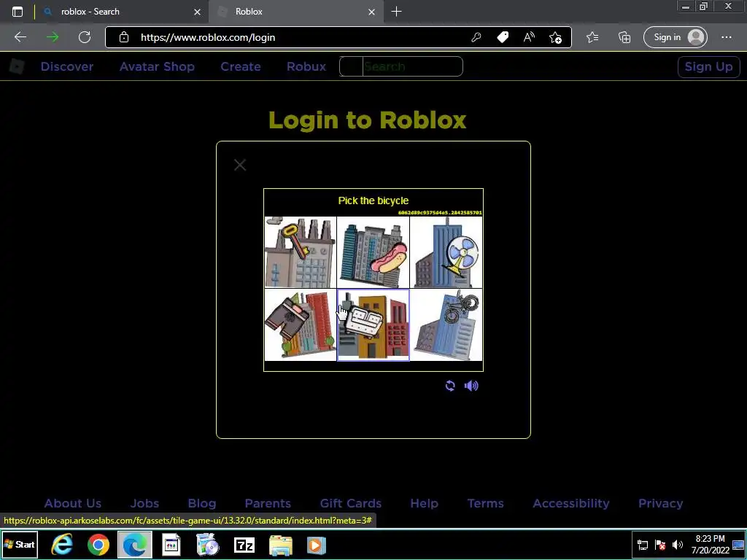This screenshot has height=560, width=747.
Task: View site info via the lock icon
Action: [x=124, y=37]
